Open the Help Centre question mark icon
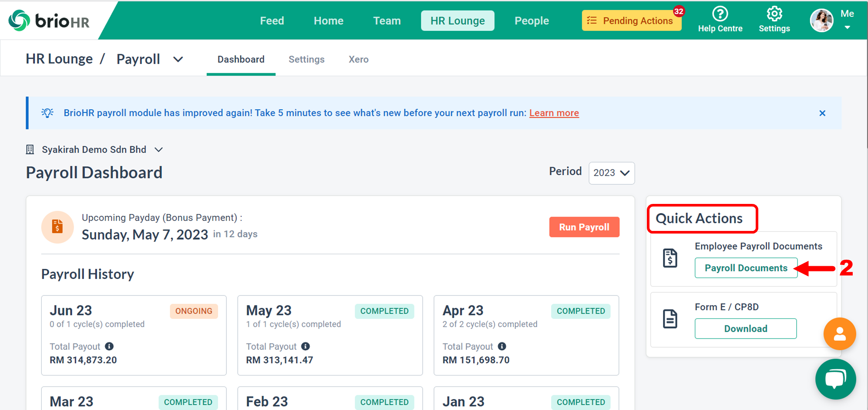868x410 pixels. click(720, 14)
